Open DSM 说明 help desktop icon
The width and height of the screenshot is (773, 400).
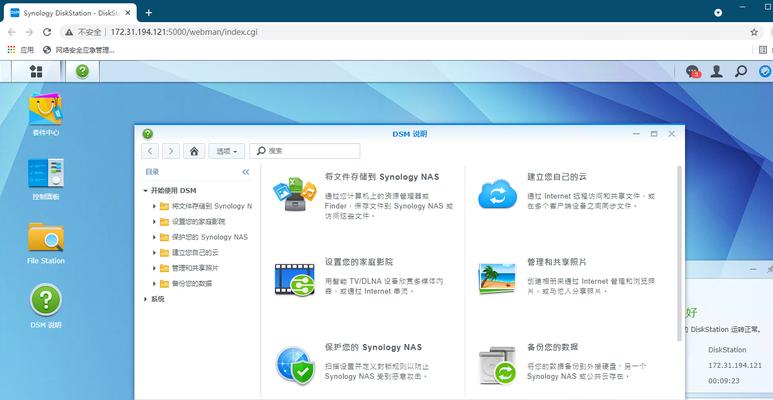(x=45, y=300)
